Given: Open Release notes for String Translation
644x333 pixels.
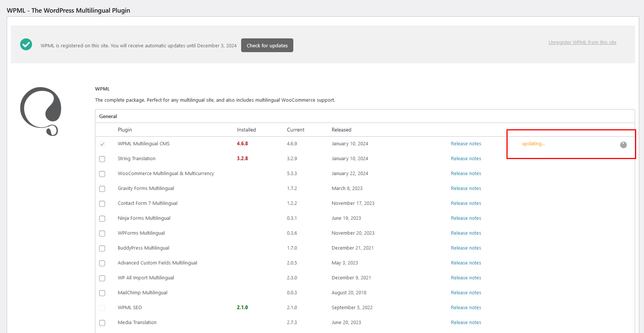Looking at the screenshot, I should click(466, 159).
